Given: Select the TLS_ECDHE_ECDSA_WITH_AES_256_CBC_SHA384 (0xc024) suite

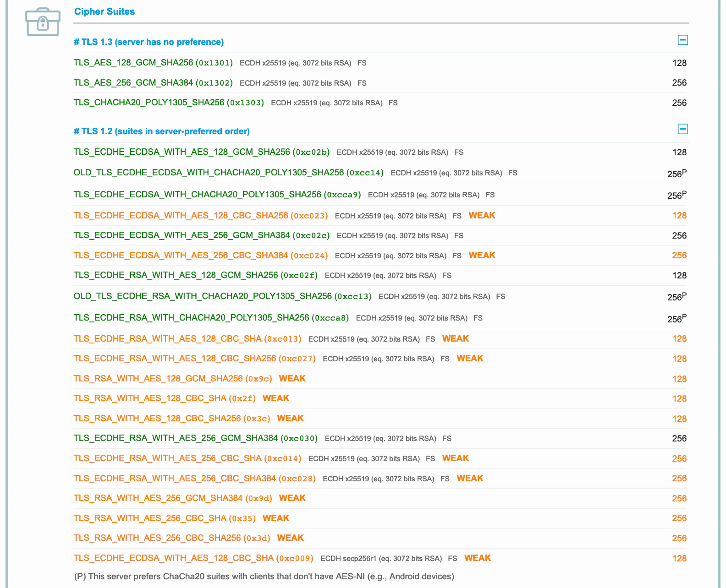Looking at the screenshot, I should (201, 256).
